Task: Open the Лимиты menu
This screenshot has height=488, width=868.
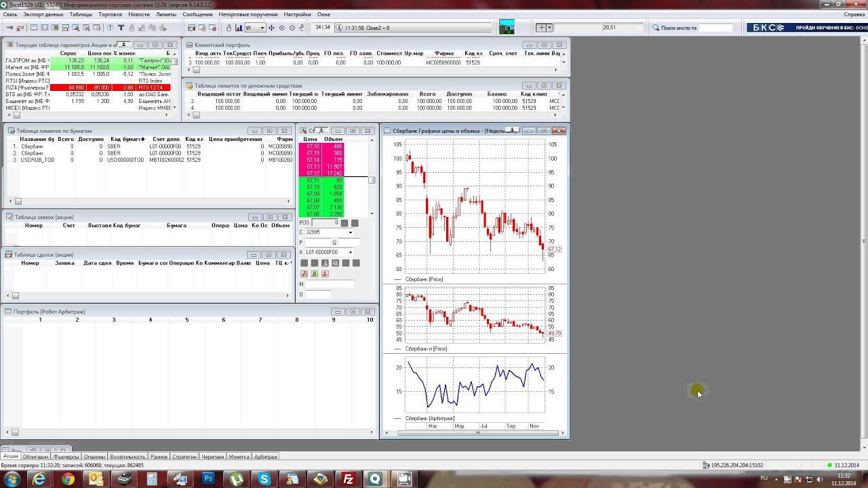Action: click(x=166, y=14)
